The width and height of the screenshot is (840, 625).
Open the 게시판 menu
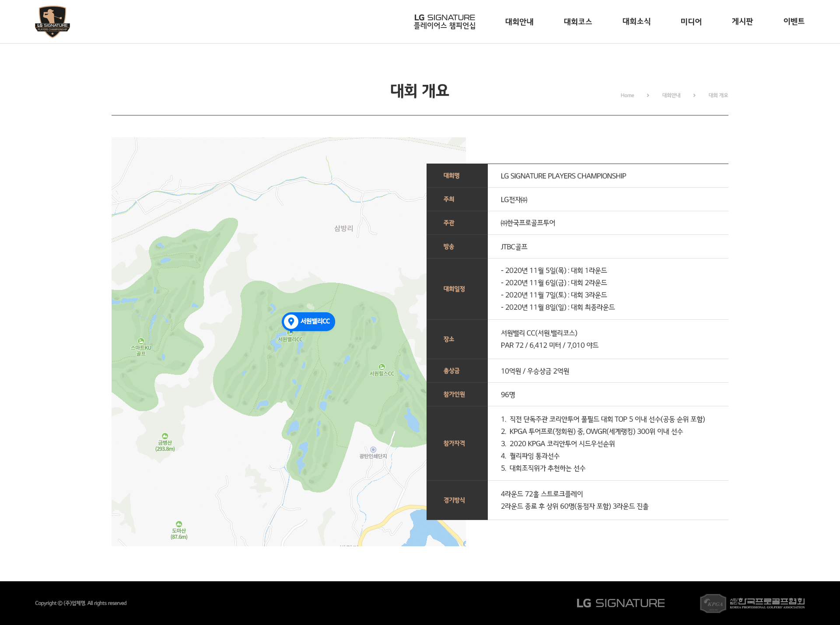tap(742, 21)
